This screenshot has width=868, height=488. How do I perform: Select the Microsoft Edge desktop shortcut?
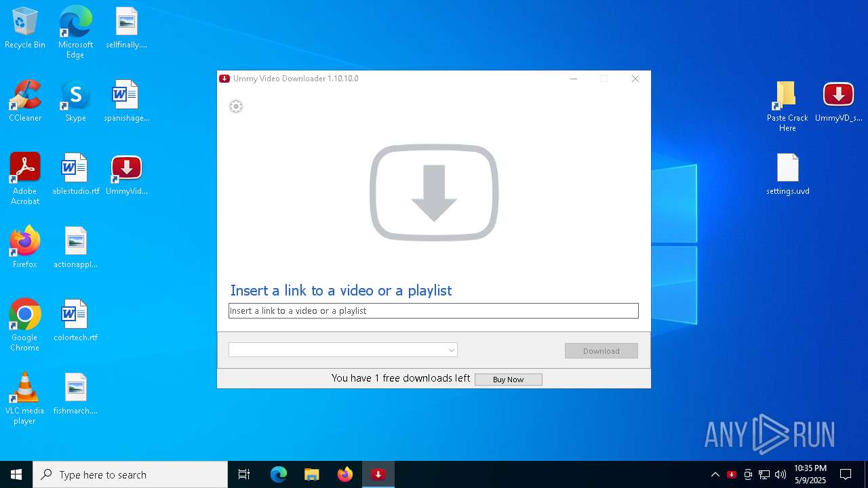pos(75,33)
